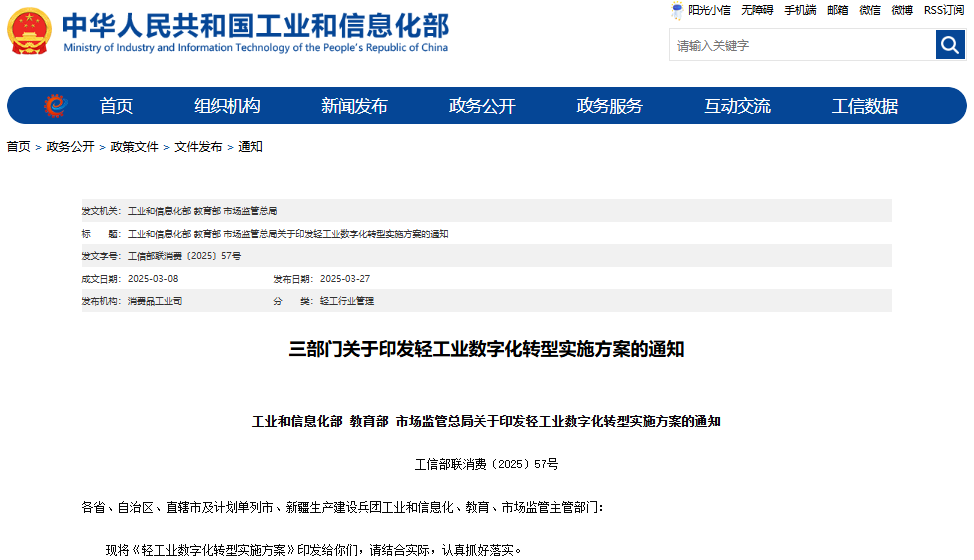This screenshot has width=974, height=560.
Task: Select 政务公开 in the main navigation bar
Action: click(x=482, y=106)
